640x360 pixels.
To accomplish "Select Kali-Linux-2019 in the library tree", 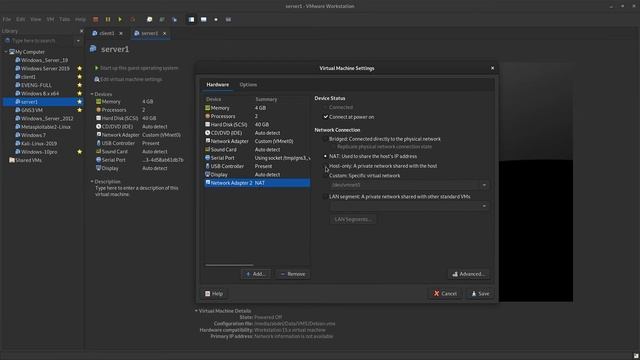I will [x=39, y=143].
